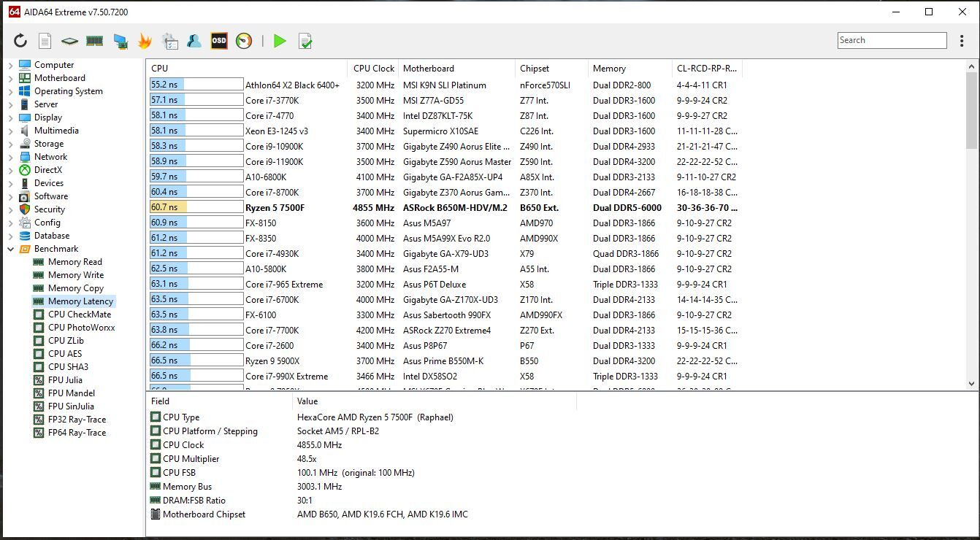Select the Ryzen 5 7500F result row
The width and height of the screenshot is (980, 540).
pyautogui.click(x=445, y=207)
